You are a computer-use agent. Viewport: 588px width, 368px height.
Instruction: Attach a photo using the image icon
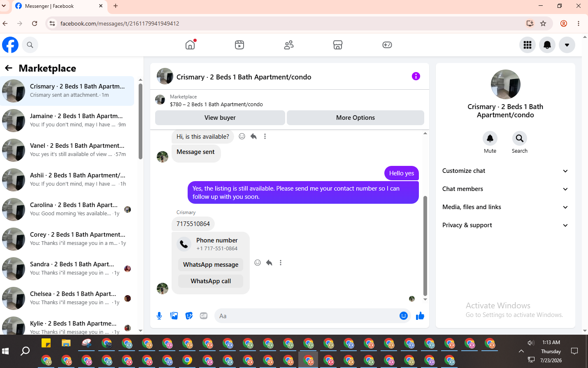tap(174, 316)
